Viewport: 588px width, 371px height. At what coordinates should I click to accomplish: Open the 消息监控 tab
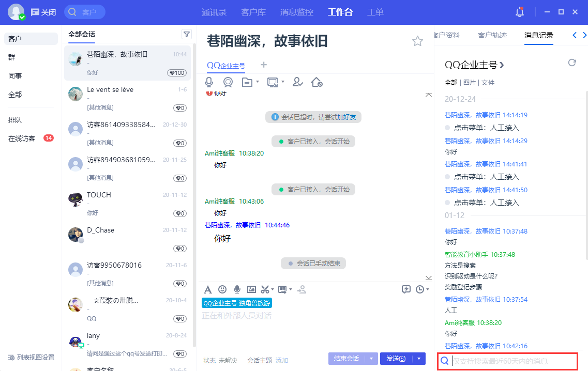[x=297, y=12]
